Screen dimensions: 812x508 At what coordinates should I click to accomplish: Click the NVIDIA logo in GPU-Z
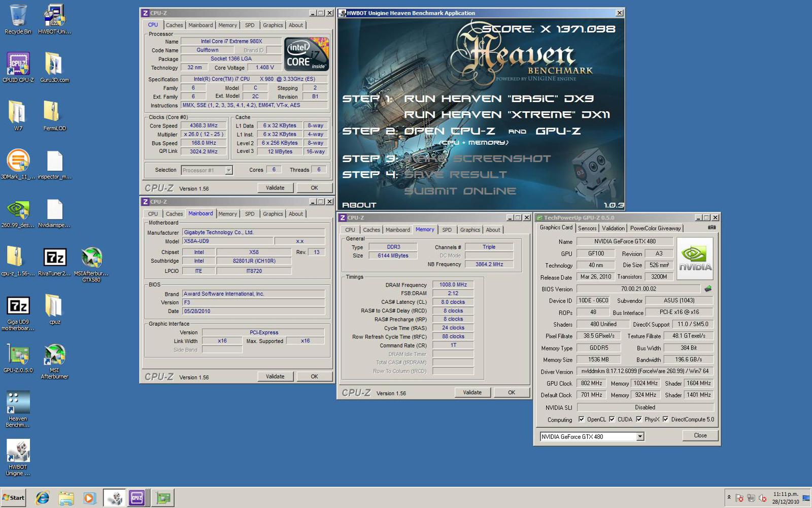pos(695,259)
